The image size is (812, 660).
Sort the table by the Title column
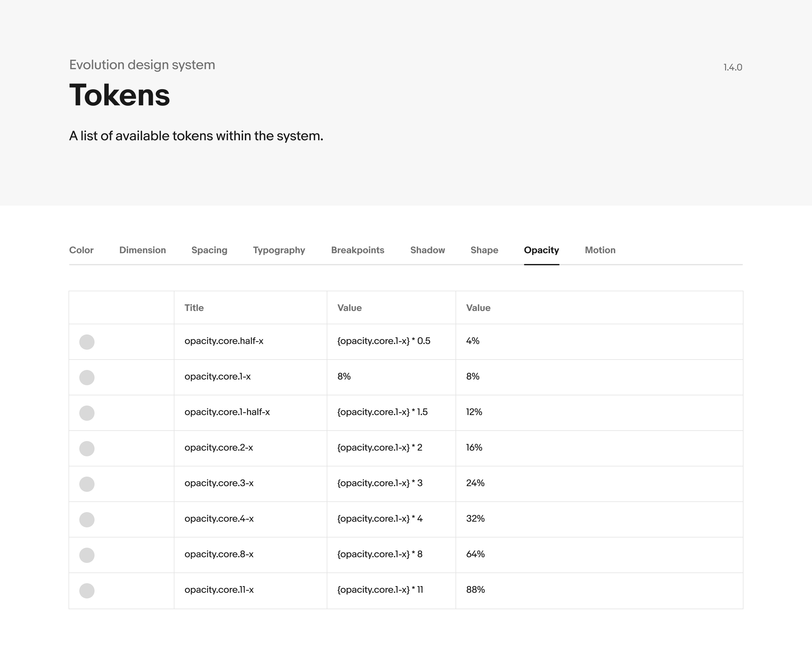click(x=194, y=308)
